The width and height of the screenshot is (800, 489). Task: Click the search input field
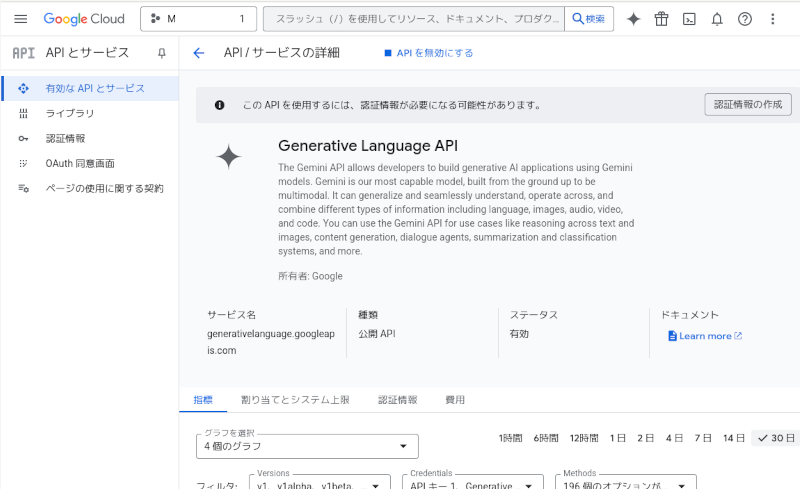coord(414,19)
